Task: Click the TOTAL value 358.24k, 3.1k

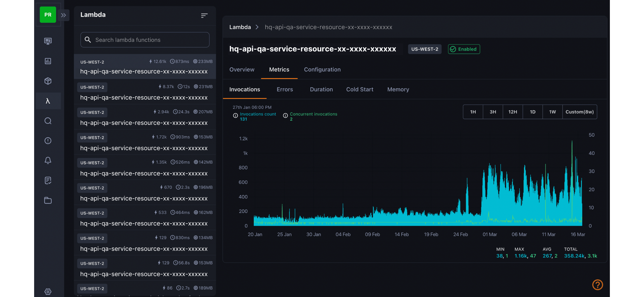Action: pos(581,256)
